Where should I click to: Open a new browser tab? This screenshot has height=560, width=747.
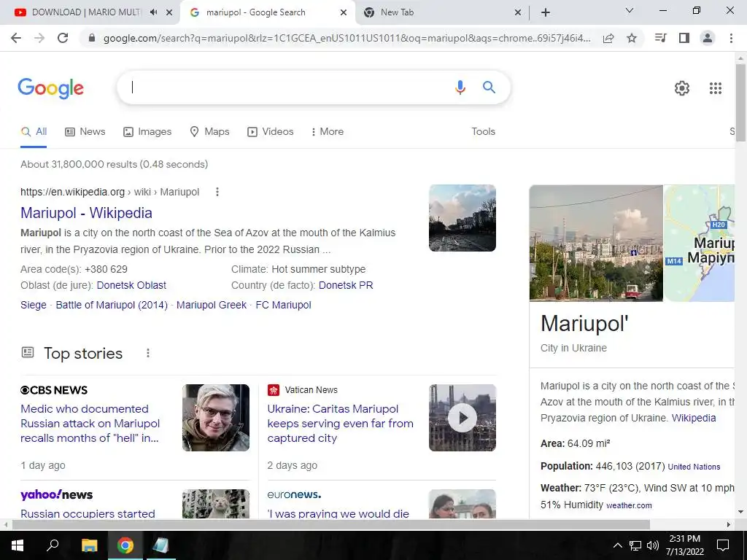point(546,12)
